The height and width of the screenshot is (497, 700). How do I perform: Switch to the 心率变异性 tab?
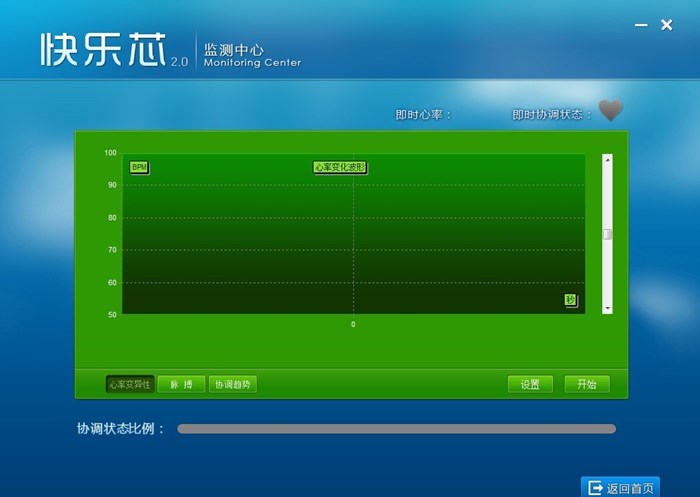[129, 384]
